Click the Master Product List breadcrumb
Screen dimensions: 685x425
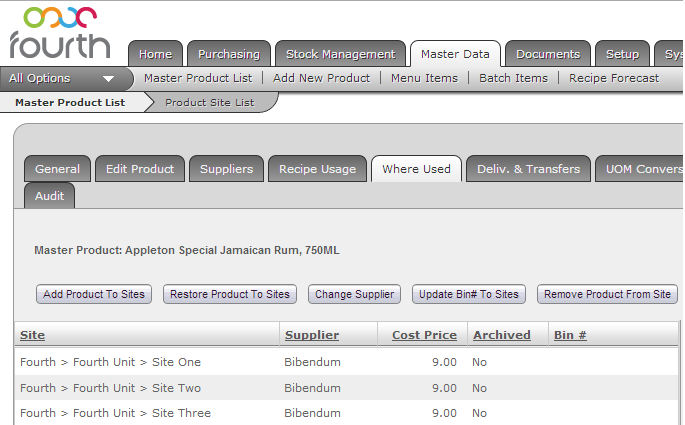tap(70, 102)
